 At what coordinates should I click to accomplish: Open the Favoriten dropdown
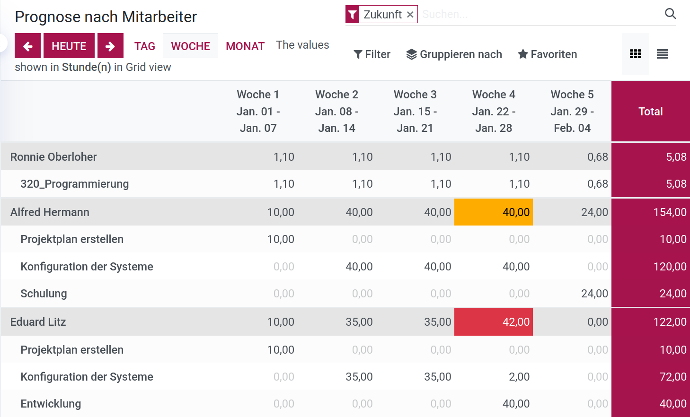click(x=547, y=54)
